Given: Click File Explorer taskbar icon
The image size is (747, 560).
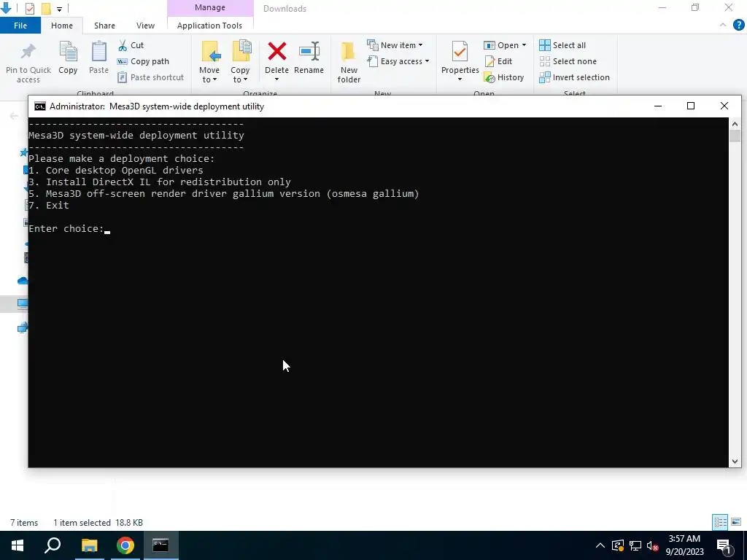Looking at the screenshot, I should click(89, 545).
